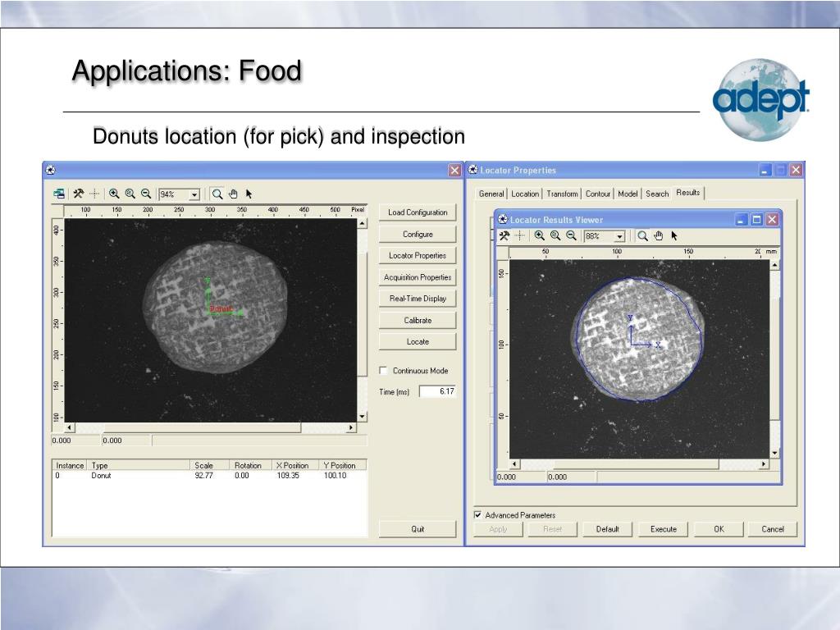Click the Instance column header
Screen dimensions: 840x630
71,466
